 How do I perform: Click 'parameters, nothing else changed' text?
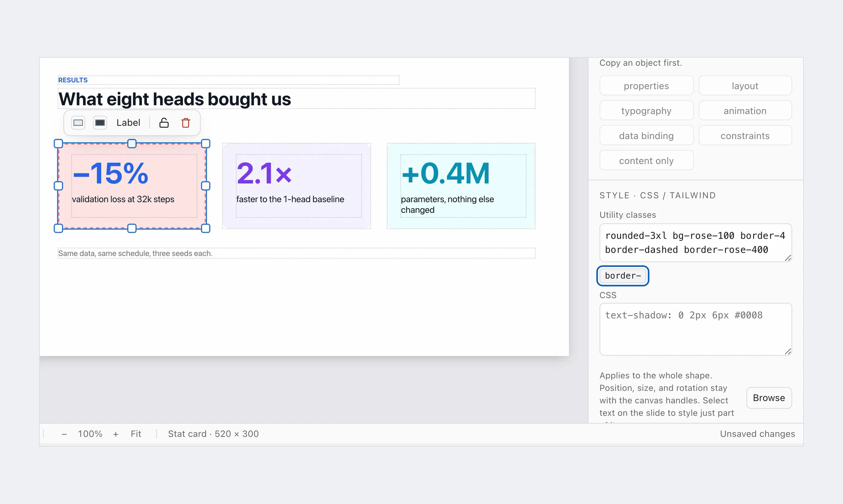click(x=447, y=205)
